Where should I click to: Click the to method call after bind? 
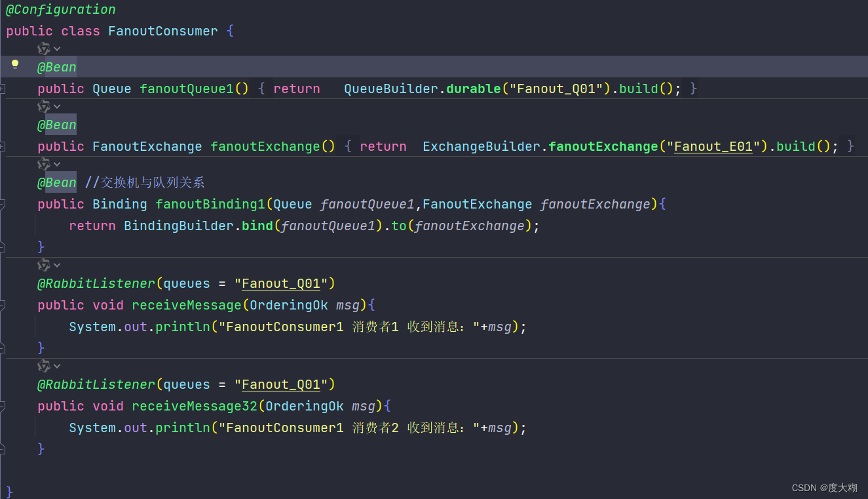(399, 226)
